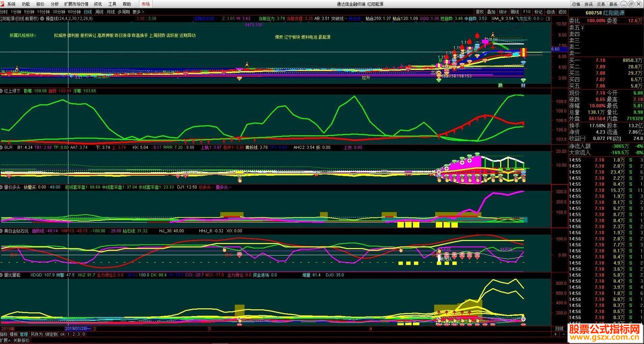This screenshot has width=644, height=344.
Task: Click 绑定到 bind button
Action: pos(51,334)
